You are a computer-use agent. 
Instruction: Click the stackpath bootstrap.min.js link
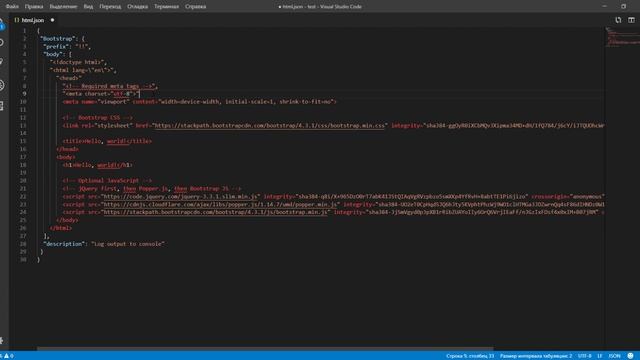tap(215, 212)
